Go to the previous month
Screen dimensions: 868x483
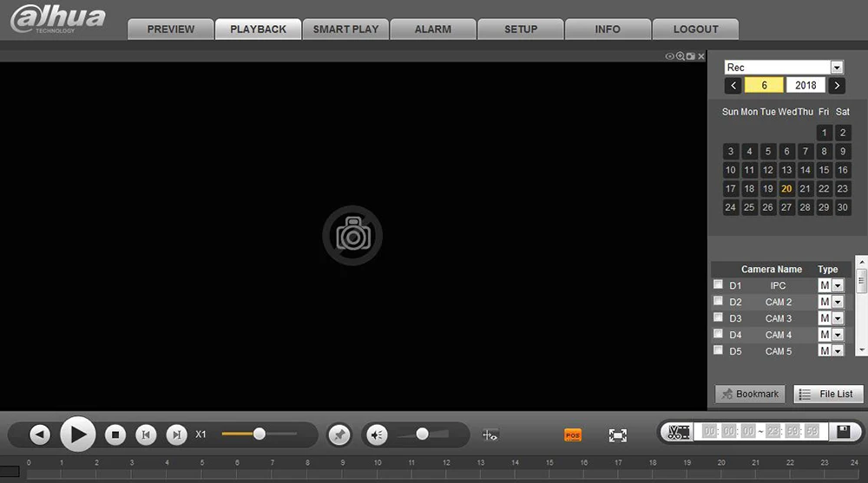[733, 85]
